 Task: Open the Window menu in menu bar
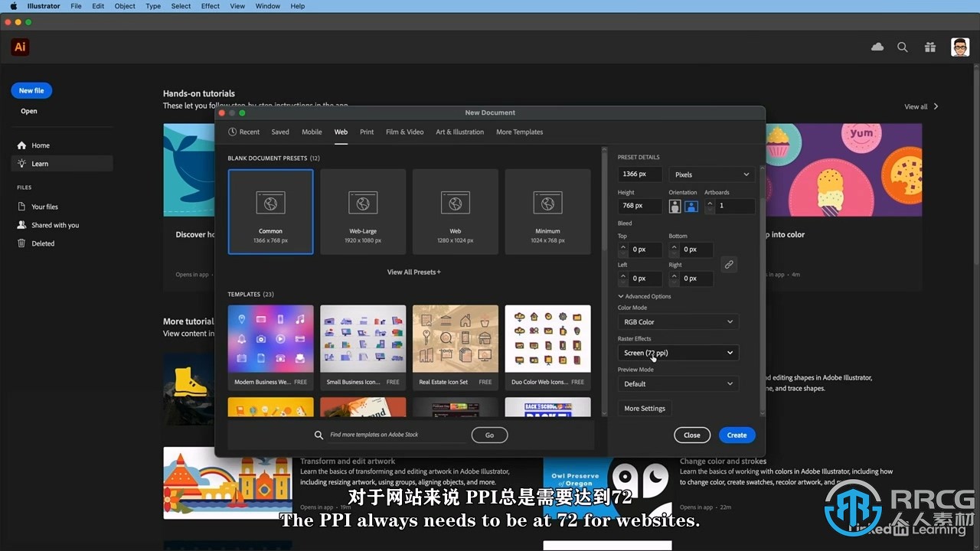pos(268,6)
